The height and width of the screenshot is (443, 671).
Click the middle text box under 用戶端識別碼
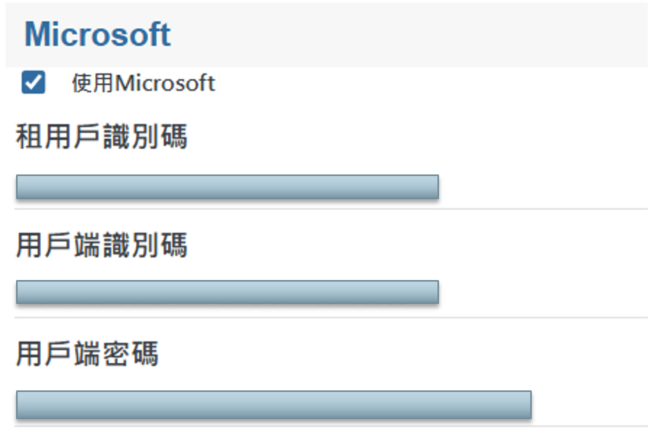227,292
